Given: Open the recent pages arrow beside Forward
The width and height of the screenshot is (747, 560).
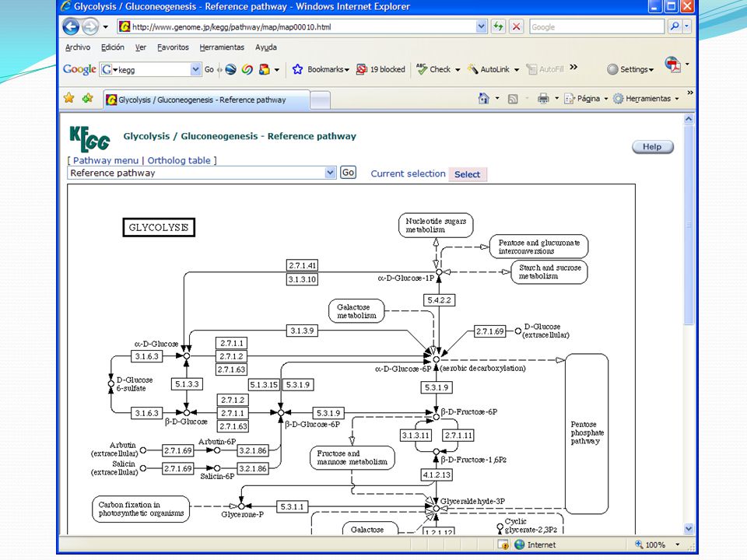Looking at the screenshot, I should (105, 27).
